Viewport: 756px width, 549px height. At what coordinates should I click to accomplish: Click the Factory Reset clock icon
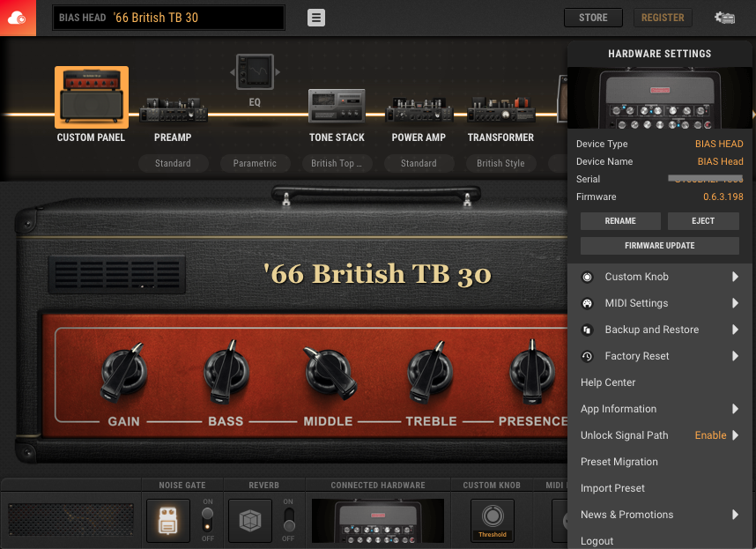click(x=587, y=357)
